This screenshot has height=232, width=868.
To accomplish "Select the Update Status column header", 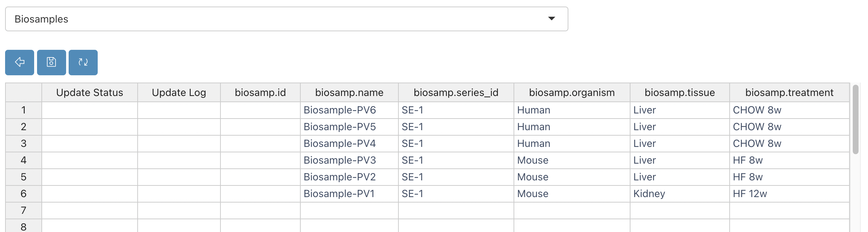I will [90, 92].
